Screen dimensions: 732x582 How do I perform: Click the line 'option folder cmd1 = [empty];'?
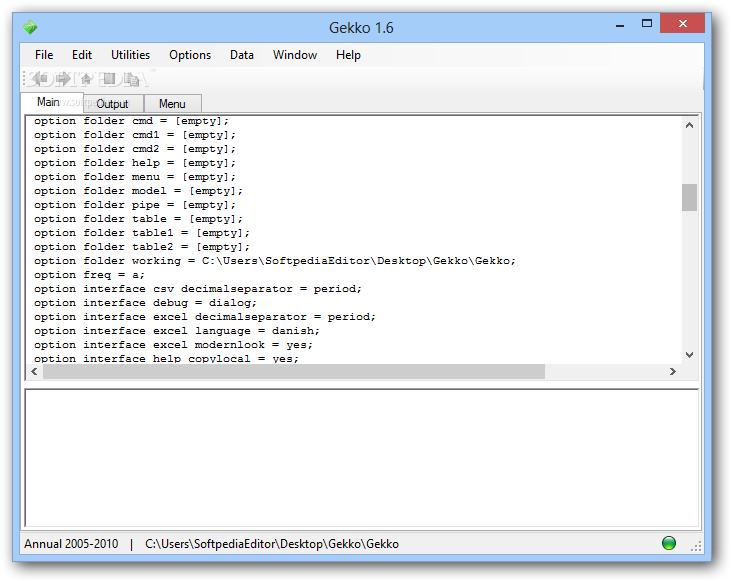[x=134, y=135]
